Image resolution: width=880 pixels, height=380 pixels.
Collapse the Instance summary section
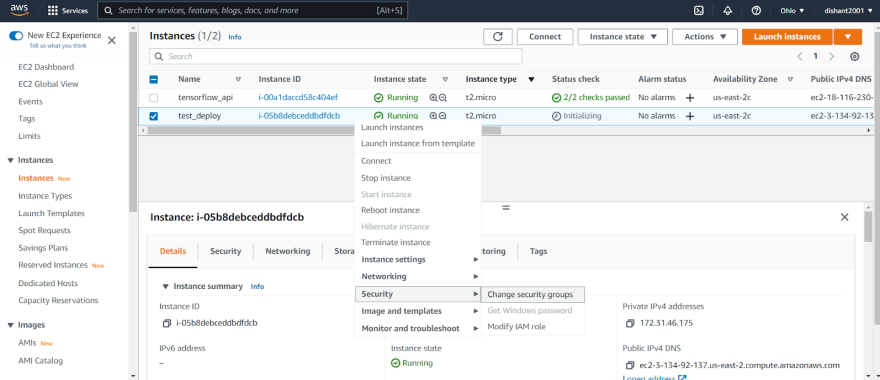166,286
